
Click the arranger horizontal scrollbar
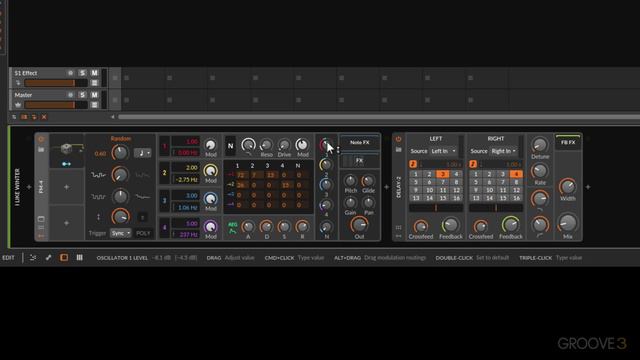click(379, 117)
